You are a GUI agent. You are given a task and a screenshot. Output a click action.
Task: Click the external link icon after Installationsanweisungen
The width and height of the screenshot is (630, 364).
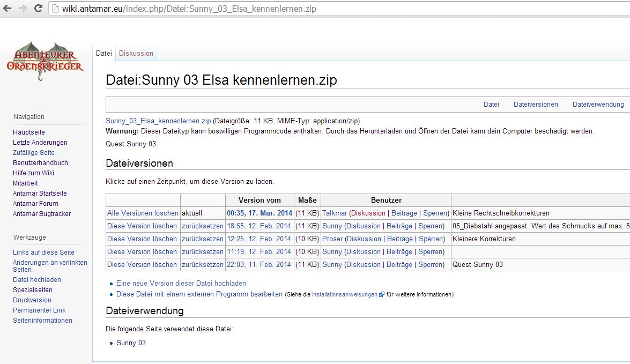coord(382,294)
